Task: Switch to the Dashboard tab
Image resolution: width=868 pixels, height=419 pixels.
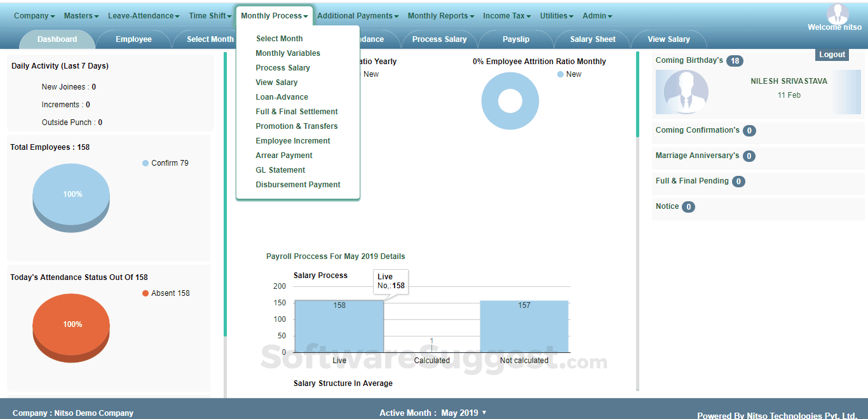Action: [x=57, y=39]
